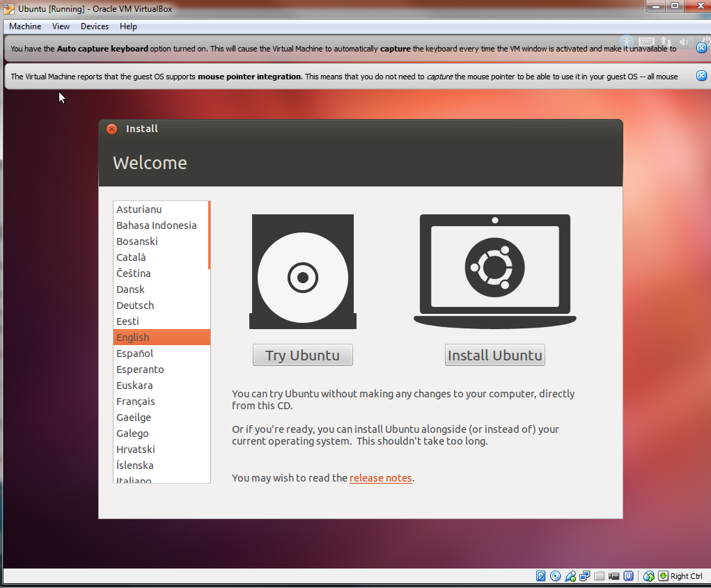Screen dimensions: 711x588
Task: Open the USB devices status icon
Action: click(570, 575)
